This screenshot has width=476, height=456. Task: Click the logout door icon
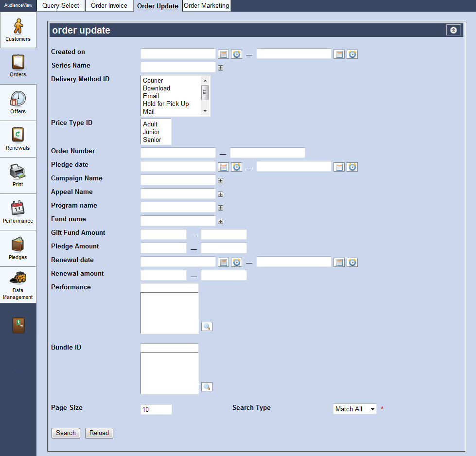coord(18,325)
